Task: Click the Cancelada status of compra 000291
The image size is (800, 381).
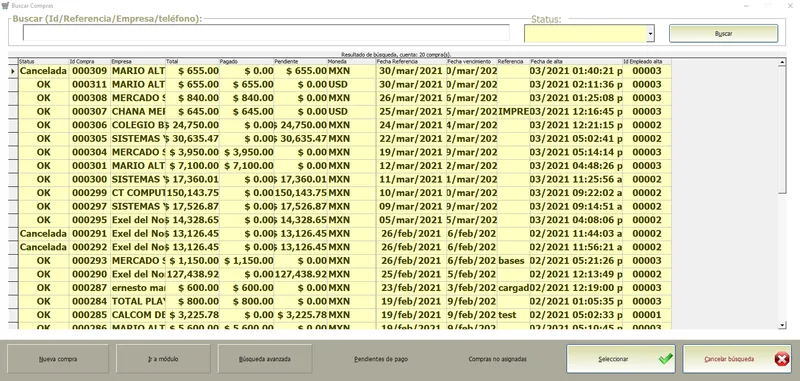Action: tap(43, 234)
